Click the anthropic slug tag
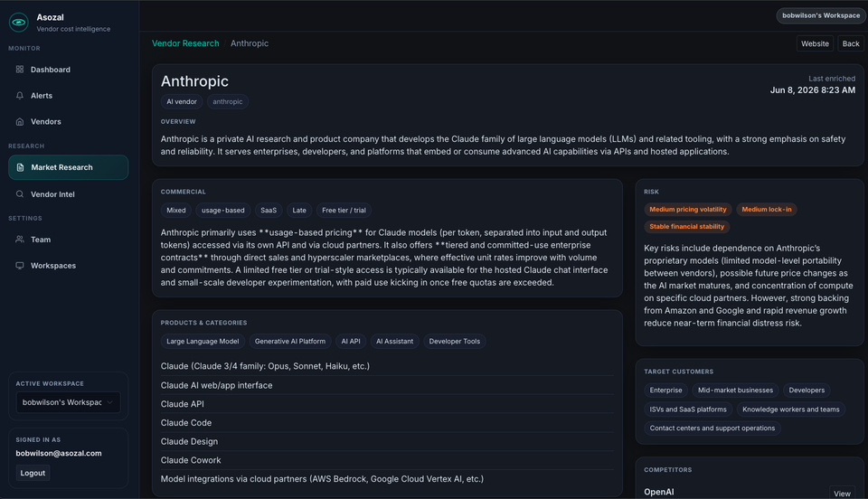The image size is (868, 499). pyautogui.click(x=228, y=102)
